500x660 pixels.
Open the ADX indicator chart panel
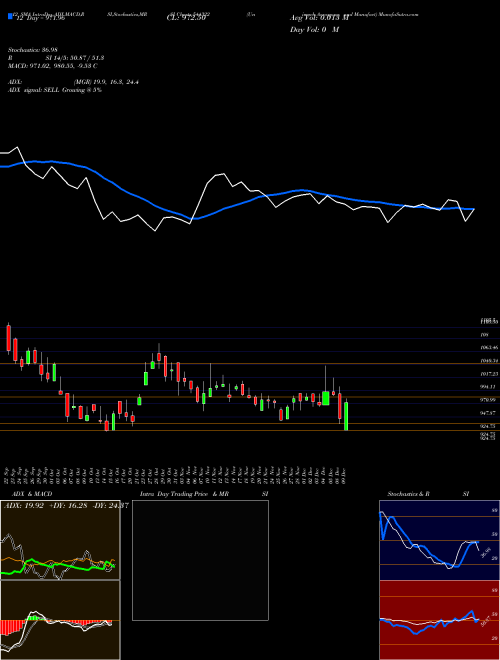pos(60,540)
